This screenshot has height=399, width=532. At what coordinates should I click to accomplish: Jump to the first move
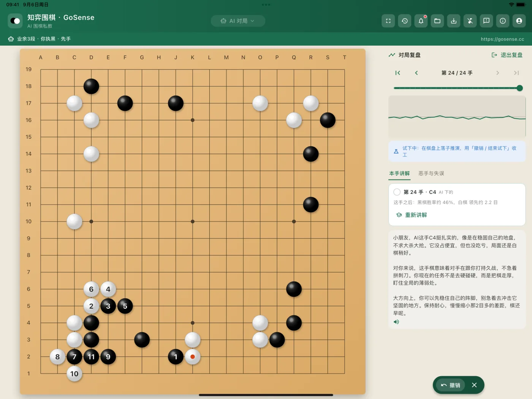(x=397, y=73)
